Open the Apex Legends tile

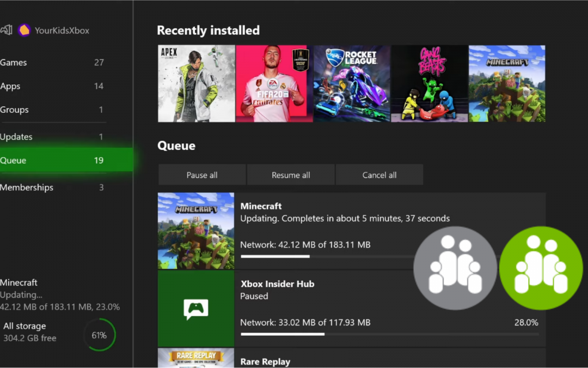196,83
